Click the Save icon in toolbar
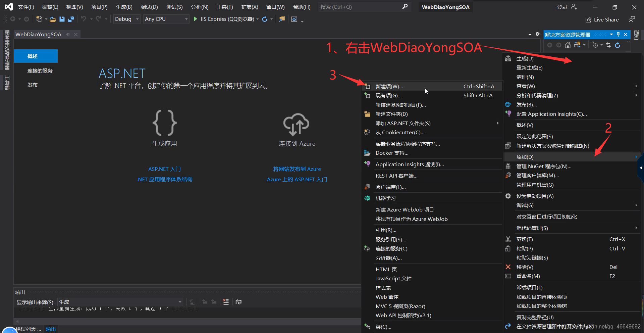The width and height of the screenshot is (644, 333). pos(62,19)
